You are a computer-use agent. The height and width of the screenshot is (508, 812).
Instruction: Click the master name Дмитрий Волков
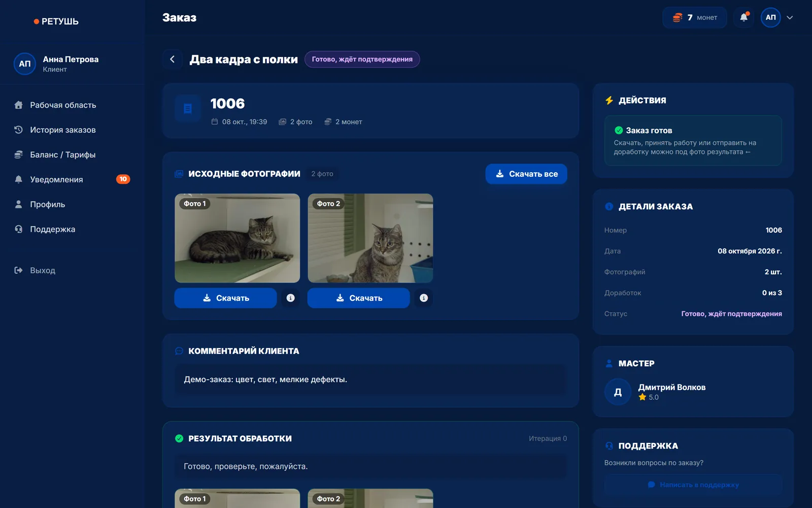672,387
